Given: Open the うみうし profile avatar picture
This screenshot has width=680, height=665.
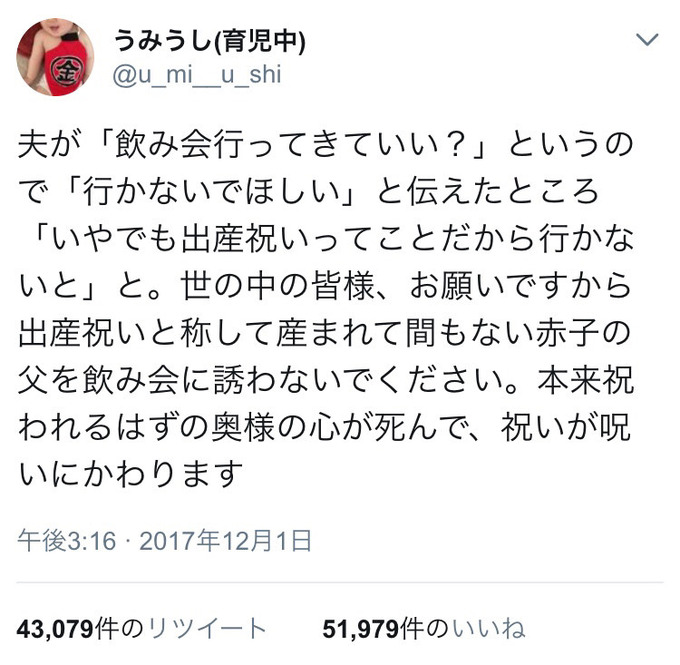Looking at the screenshot, I should pyautogui.click(x=55, y=57).
